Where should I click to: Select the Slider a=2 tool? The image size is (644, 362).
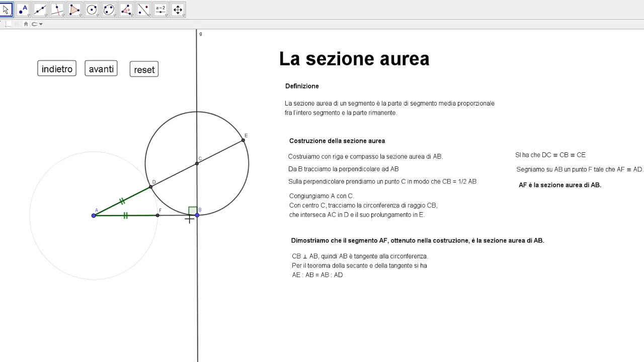tap(160, 10)
